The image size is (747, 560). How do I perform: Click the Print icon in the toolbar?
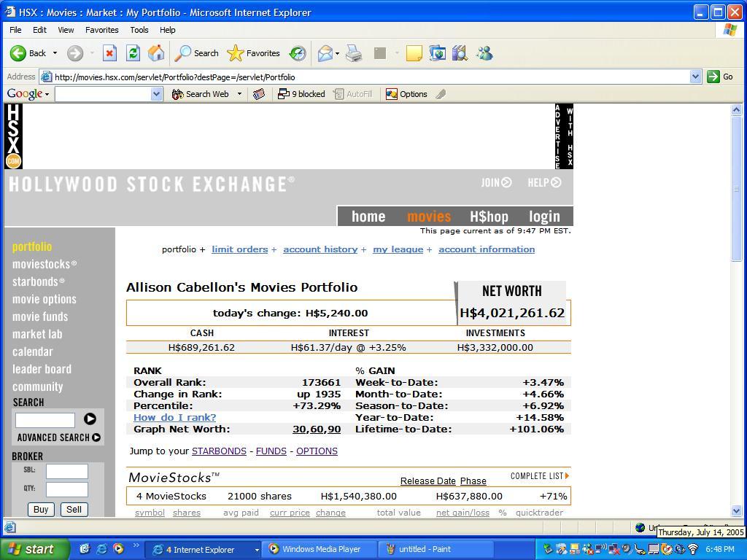pyautogui.click(x=354, y=53)
